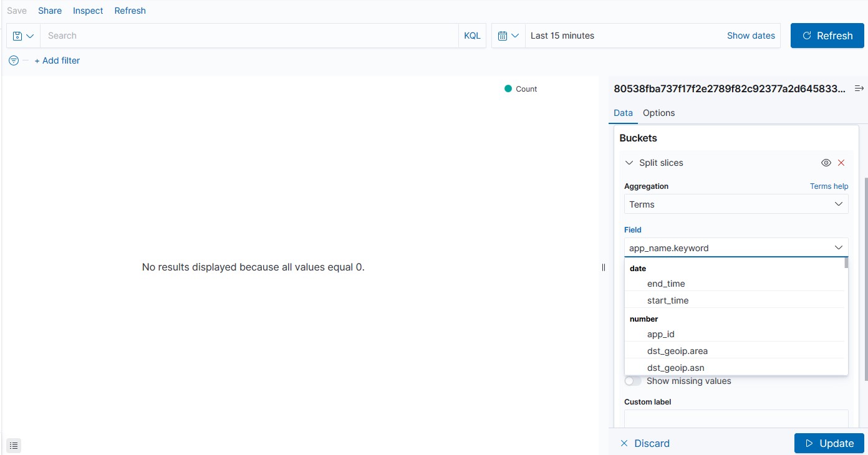Viewport: 868px width, 455px height.
Task: Collapse the Split slices section chevron
Action: click(629, 162)
